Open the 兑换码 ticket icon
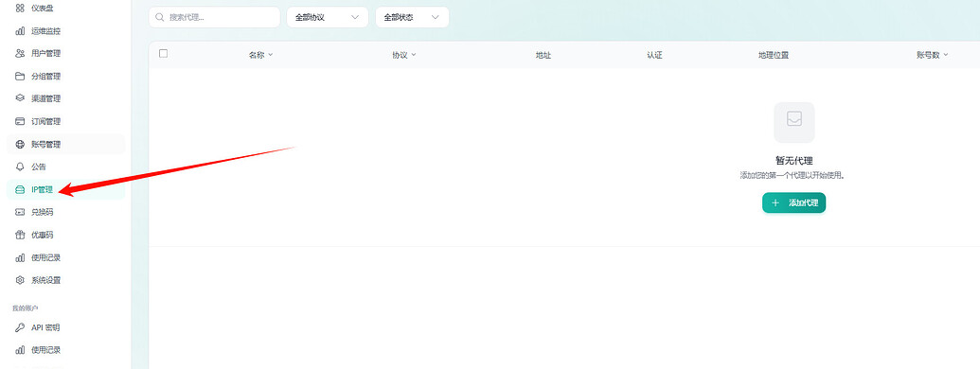The width and height of the screenshot is (980, 369). pyautogui.click(x=20, y=212)
